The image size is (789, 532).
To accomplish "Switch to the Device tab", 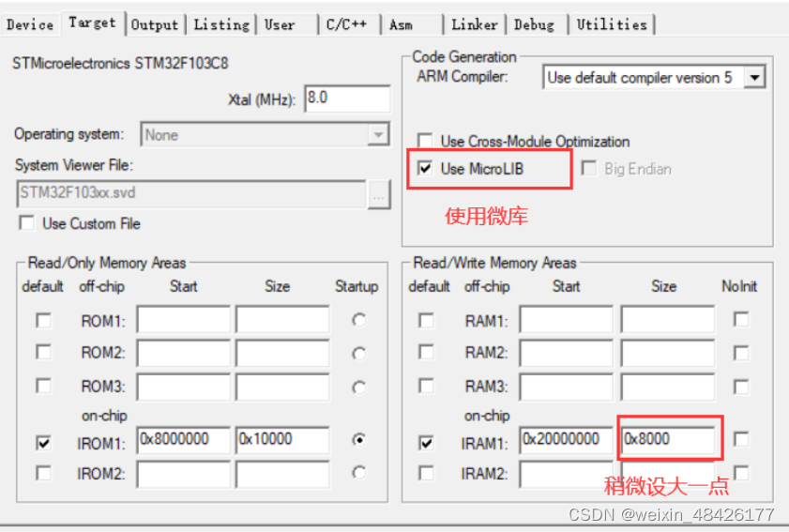I will pos(30,24).
